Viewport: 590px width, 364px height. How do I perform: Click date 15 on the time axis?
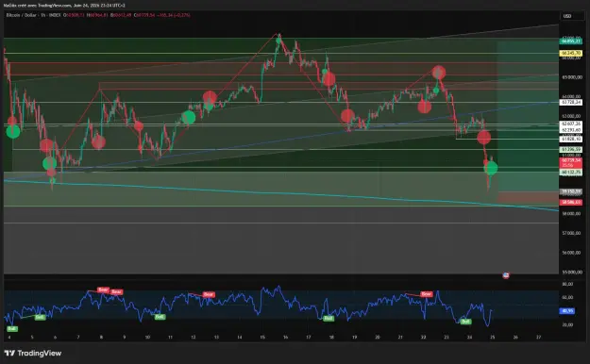click(262, 338)
